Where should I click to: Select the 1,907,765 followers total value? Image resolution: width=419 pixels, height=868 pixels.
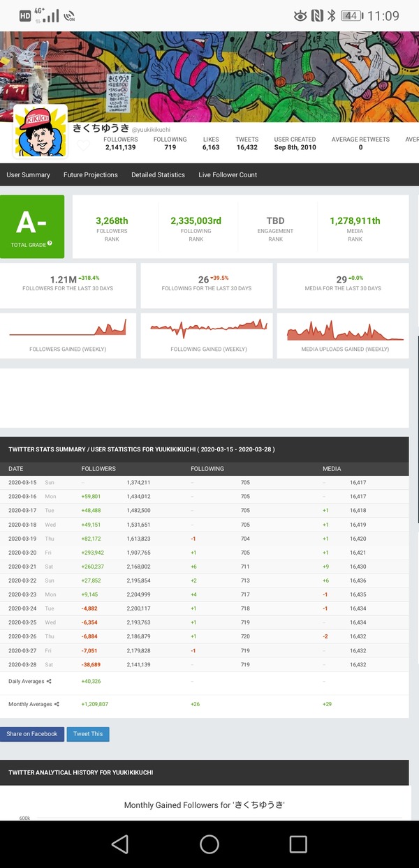(138, 552)
